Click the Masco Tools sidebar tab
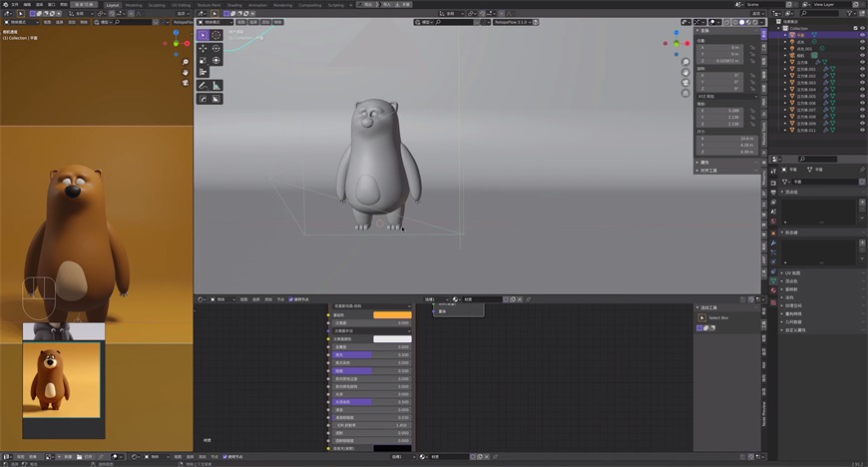 point(764,134)
